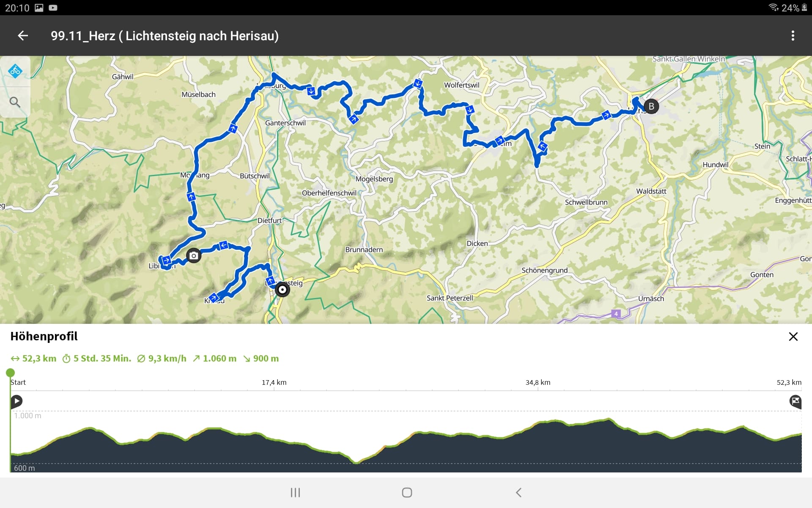Tap the cycling activity map layer icon
This screenshot has height=508, width=812.
point(15,71)
